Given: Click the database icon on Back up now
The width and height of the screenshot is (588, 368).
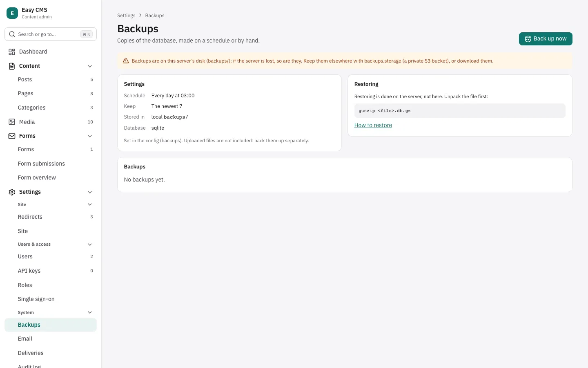Looking at the screenshot, I should tap(528, 39).
